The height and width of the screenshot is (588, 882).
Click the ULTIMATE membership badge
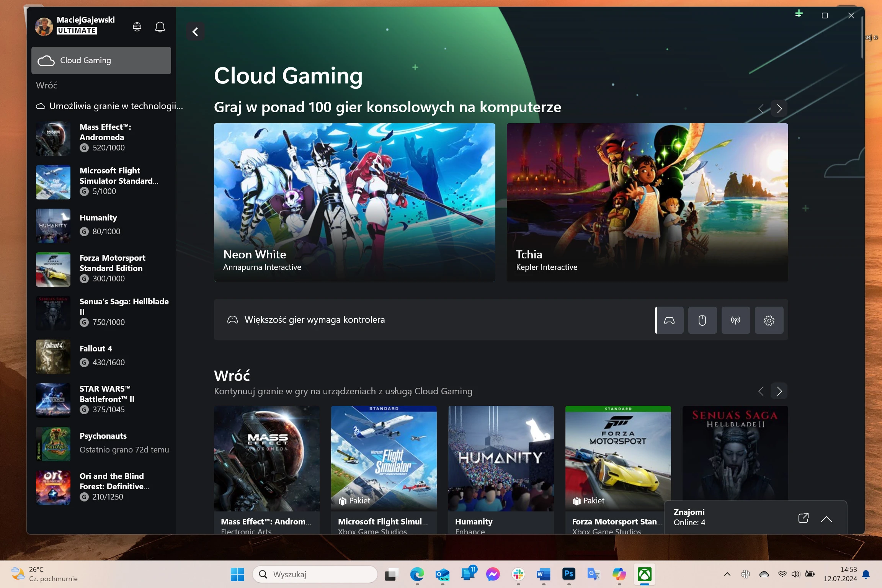[77, 31]
